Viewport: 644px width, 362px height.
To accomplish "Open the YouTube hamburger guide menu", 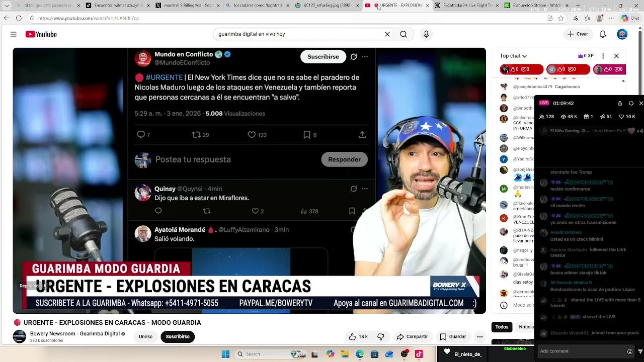I will (14, 34).
